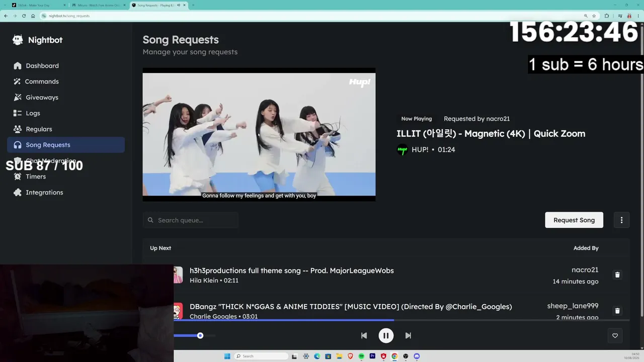Click the browser home button
Image resolution: width=644 pixels, height=362 pixels.
point(33,16)
